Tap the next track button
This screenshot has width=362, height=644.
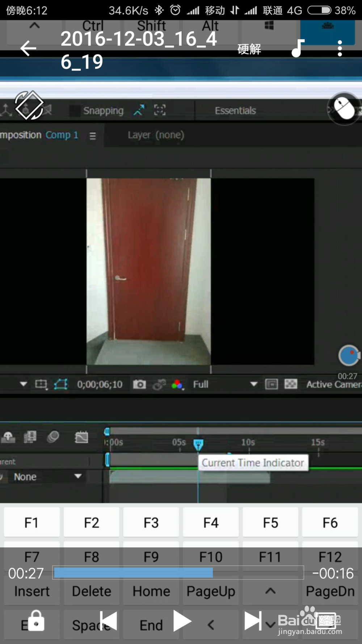(x=253, y=621)
